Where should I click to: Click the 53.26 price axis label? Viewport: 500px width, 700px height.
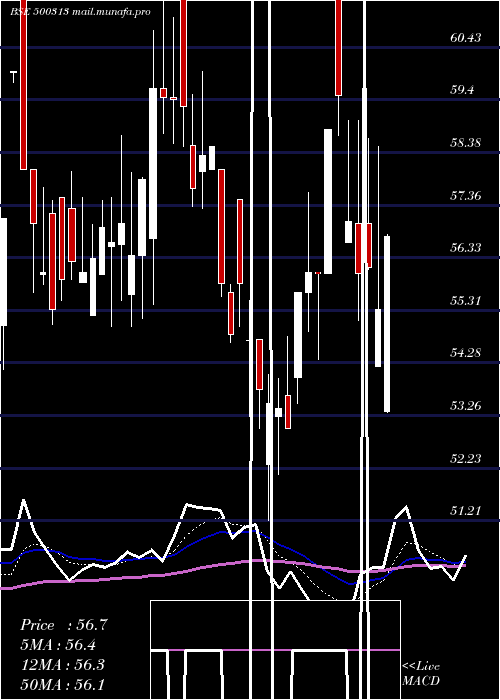466,406
